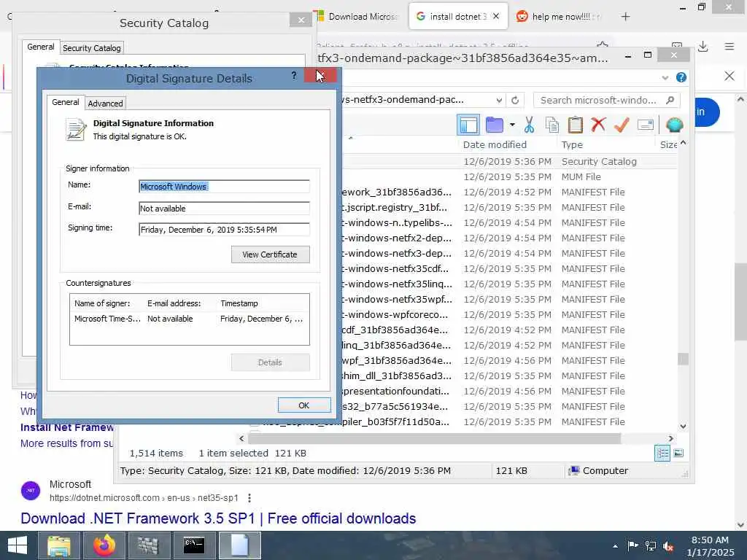Select file 't-windows-netfx35linq...'
Image resolution: width=747 pixels, height=560 pixels.
click(x=398, y=284)
